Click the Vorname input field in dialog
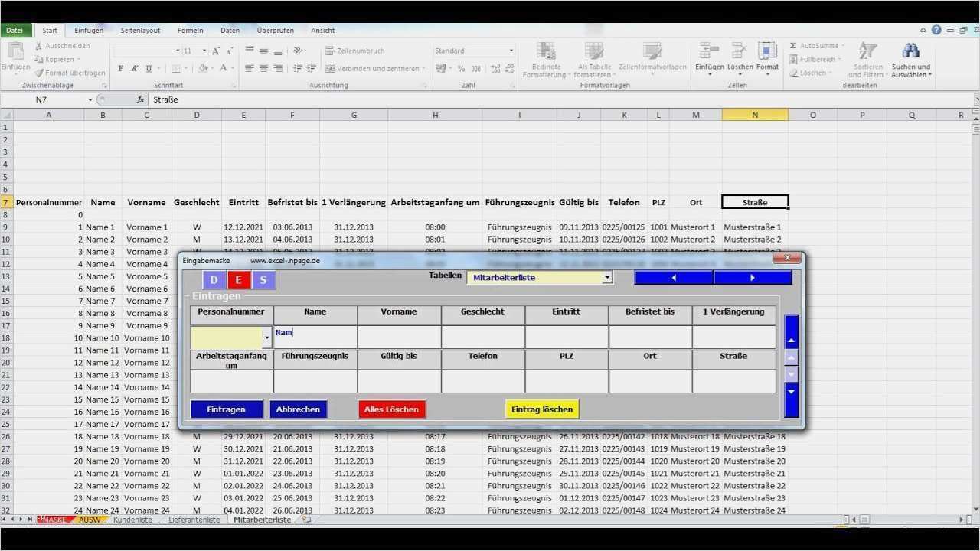This screenshot has width=980, height=551. pyautogui.click(x=399, y=337)
